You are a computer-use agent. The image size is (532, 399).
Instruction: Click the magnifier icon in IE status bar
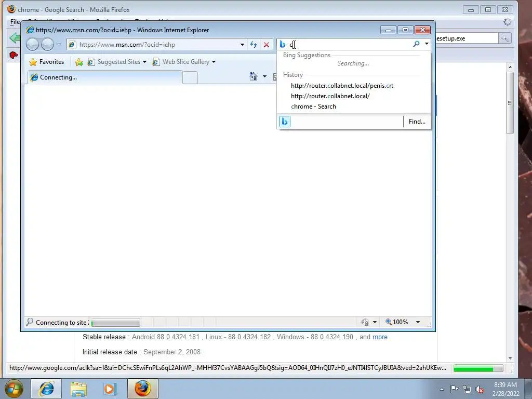point(30,322)
